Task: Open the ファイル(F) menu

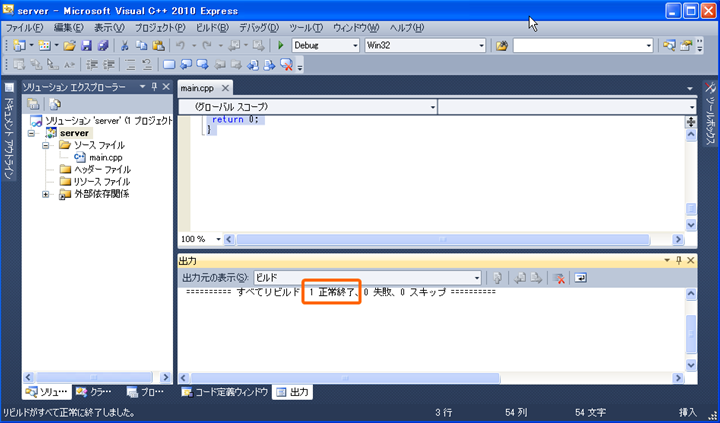Action: 24,28
